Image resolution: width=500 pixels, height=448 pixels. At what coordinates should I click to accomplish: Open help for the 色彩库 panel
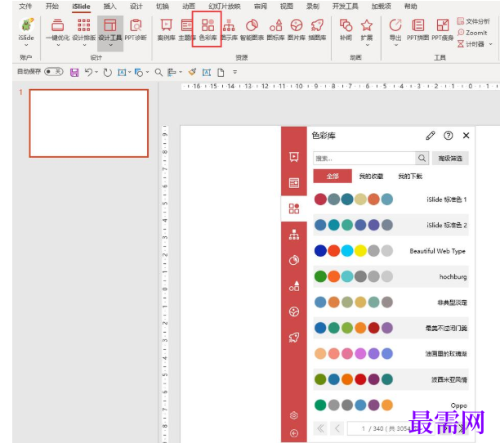(x=448, y=136)
